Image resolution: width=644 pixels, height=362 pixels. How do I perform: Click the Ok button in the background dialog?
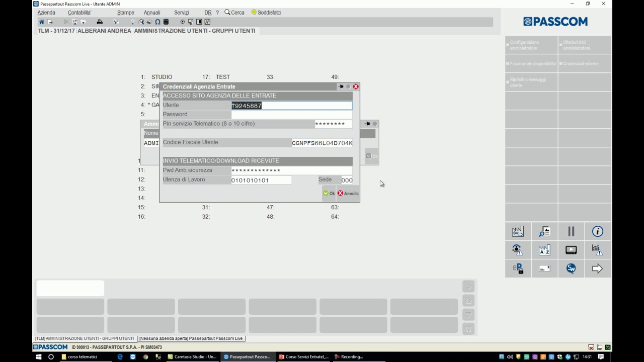pos(372,156)
